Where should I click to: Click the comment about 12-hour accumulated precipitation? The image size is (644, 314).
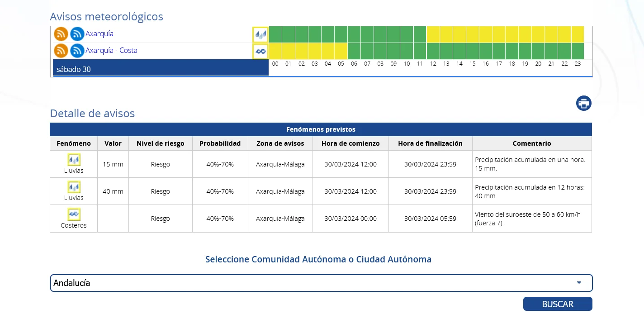point(532,191)
